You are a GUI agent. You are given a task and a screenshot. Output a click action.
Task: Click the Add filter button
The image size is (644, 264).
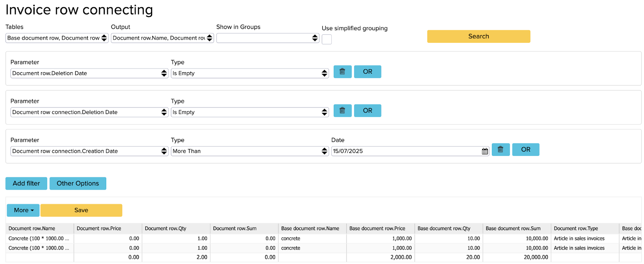coord(26,183)
